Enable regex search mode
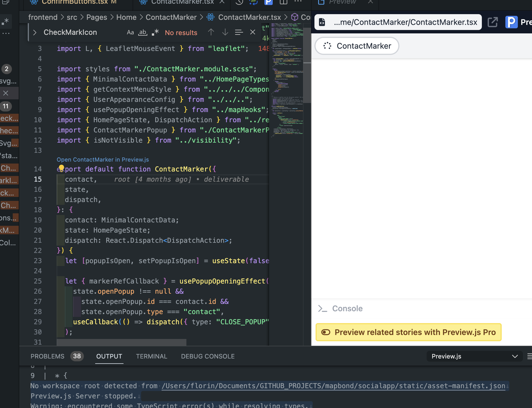Screen dimensions: 532x408 click(155, 32)
